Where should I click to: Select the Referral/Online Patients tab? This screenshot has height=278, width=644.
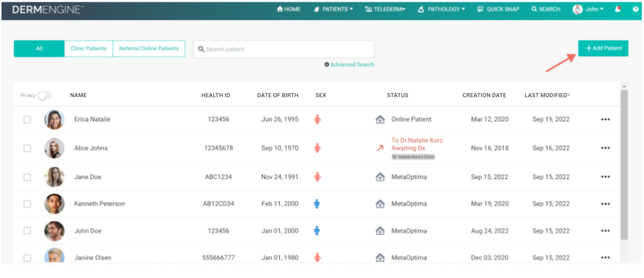[x=149, y=49]
